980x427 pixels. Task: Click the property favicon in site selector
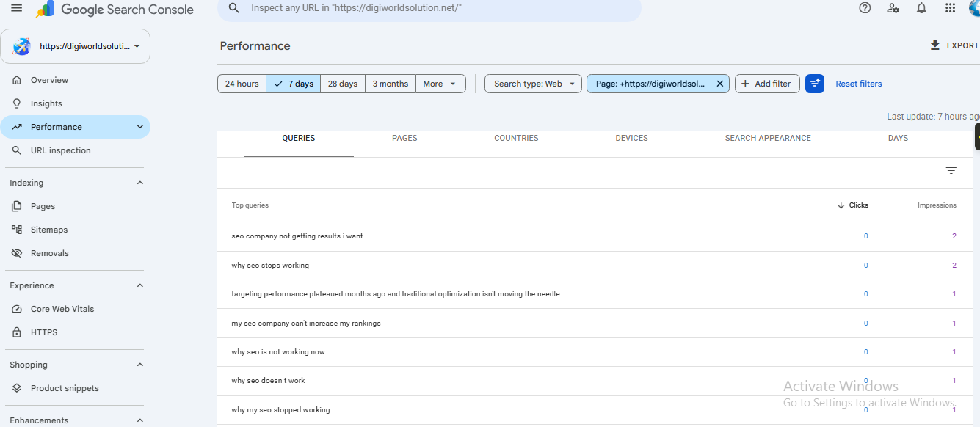[23, 46]
